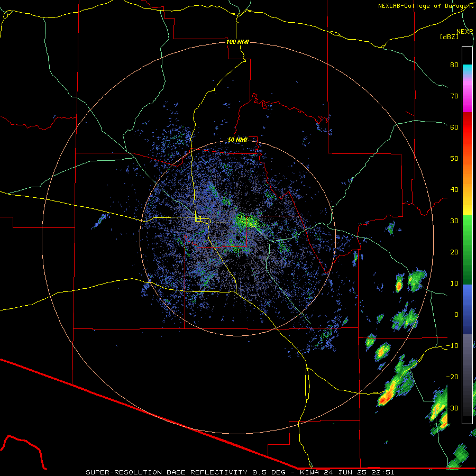Select the -10 value on the dBZ scale
This screenshot has height=476, width=476.
(452, 345)
